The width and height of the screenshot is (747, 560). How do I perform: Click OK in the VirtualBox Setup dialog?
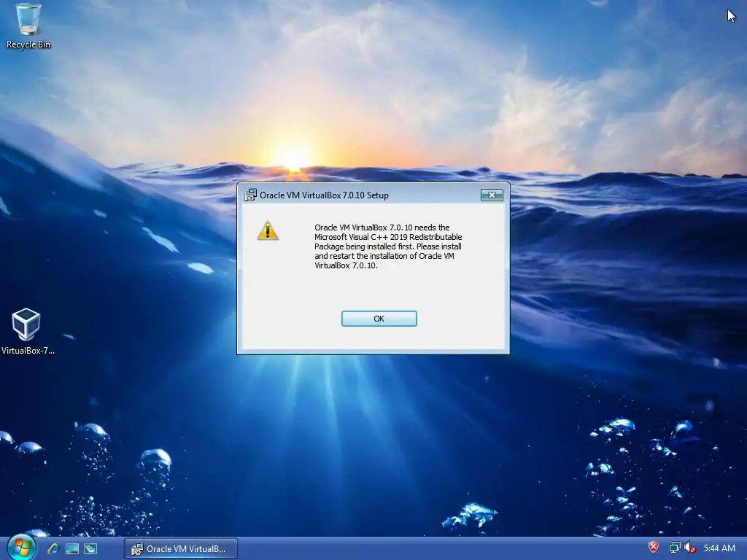tap(379, 319)
